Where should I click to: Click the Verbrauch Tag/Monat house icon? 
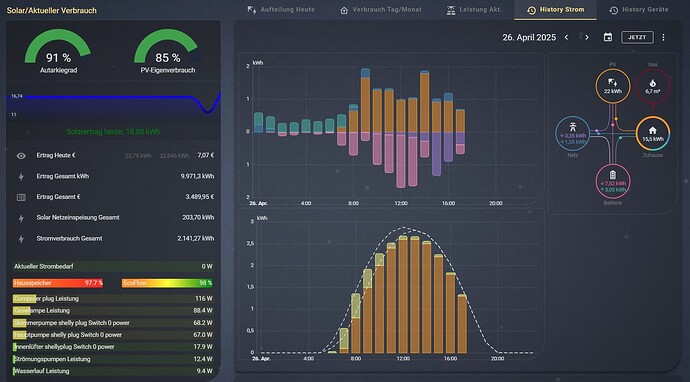344,10
